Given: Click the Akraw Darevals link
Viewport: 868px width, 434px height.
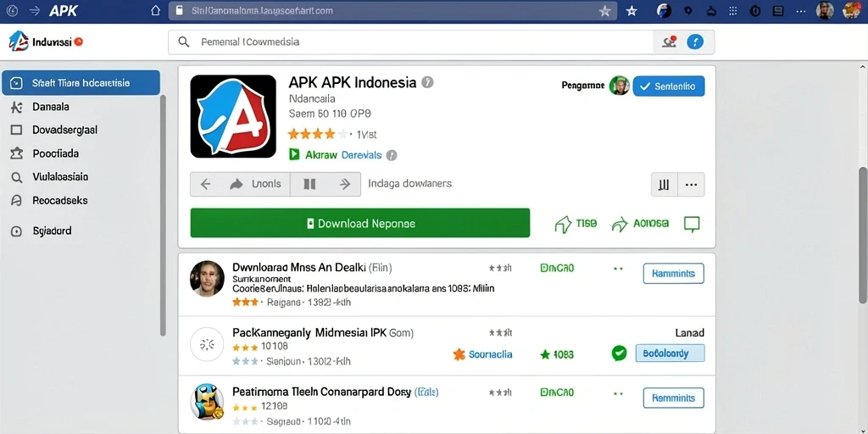Looking at the screenshot, I should coord(343,156).
